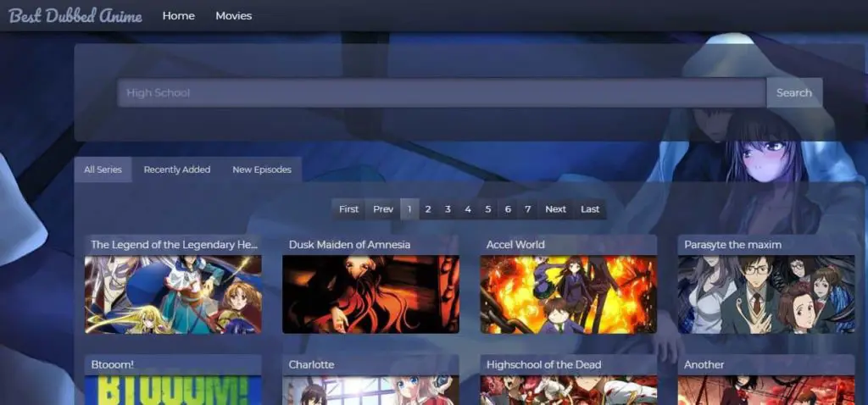
Task: Open Another title link
Action: (x=704, y=364)
